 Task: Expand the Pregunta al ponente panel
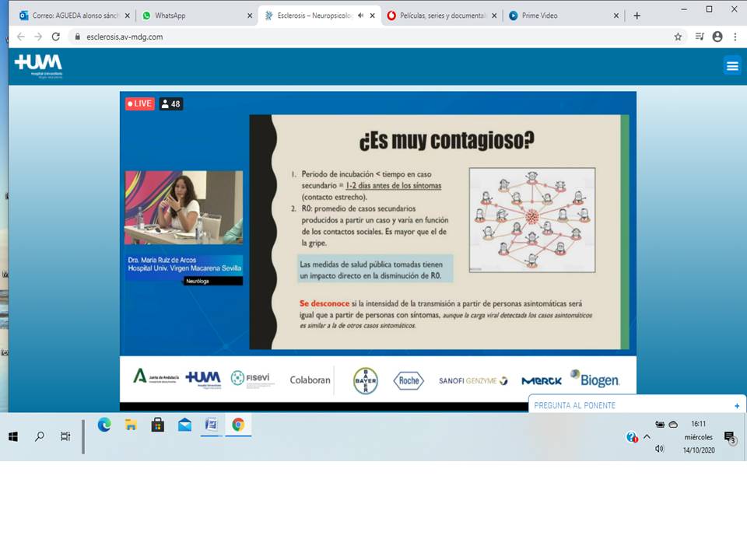pyautogui.click(x=736, y=406)
